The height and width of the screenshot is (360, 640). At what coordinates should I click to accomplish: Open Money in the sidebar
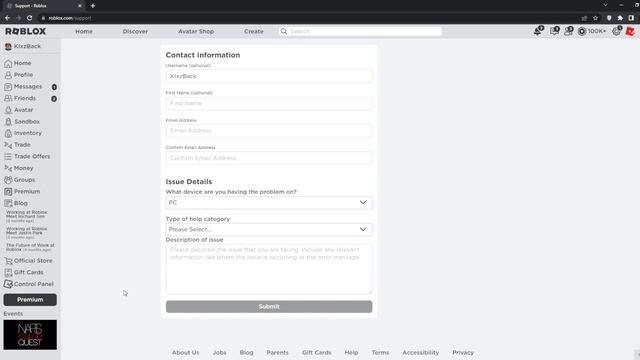pos(19,168)
